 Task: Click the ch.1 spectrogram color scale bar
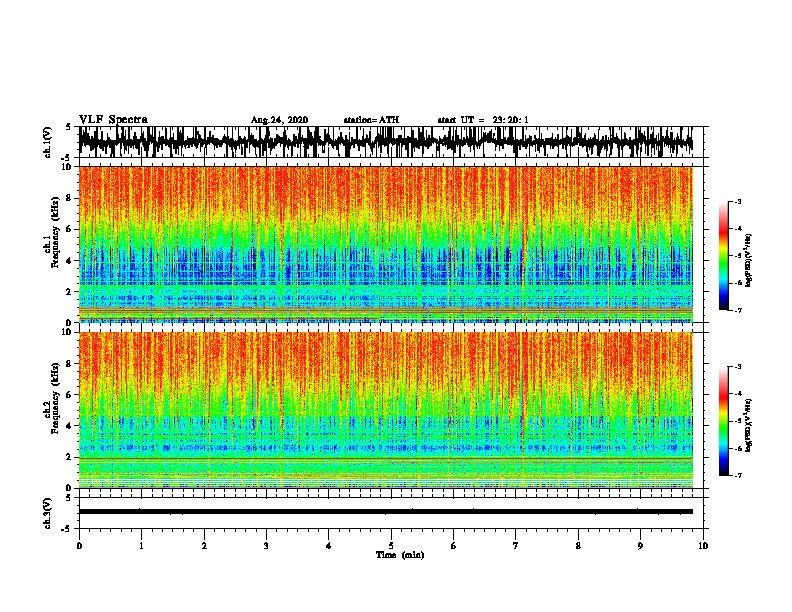tap(723, 256)
